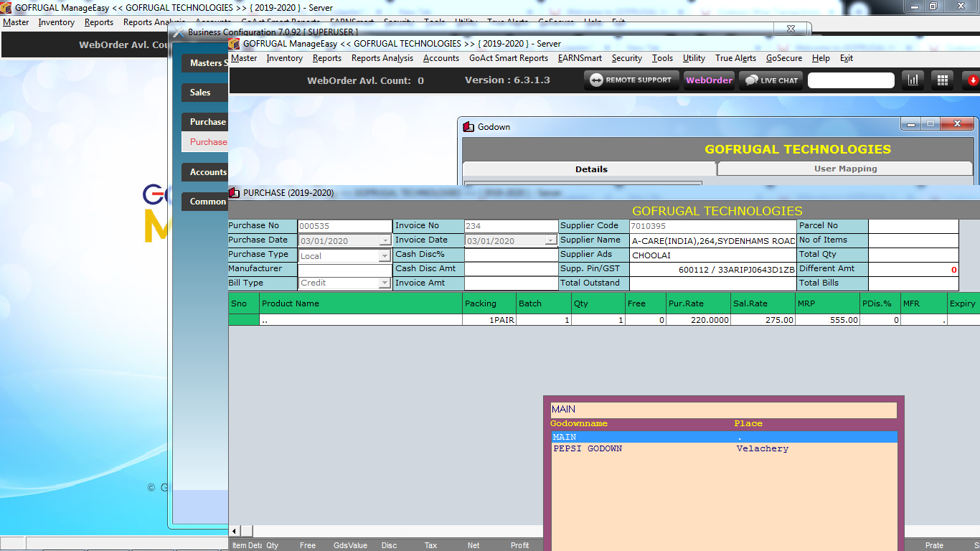Click the Sal.Rate cell 275.00
The height and width of the screenshot is (551, 980).
pyautogui.click(x=763, y=320)
